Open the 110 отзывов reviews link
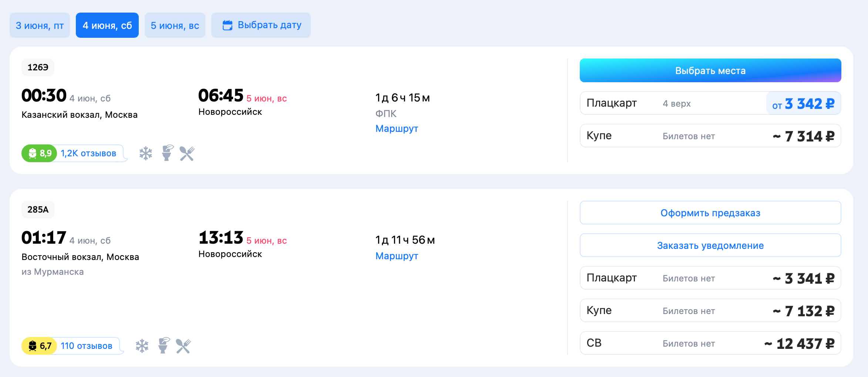 click(86, 346)
